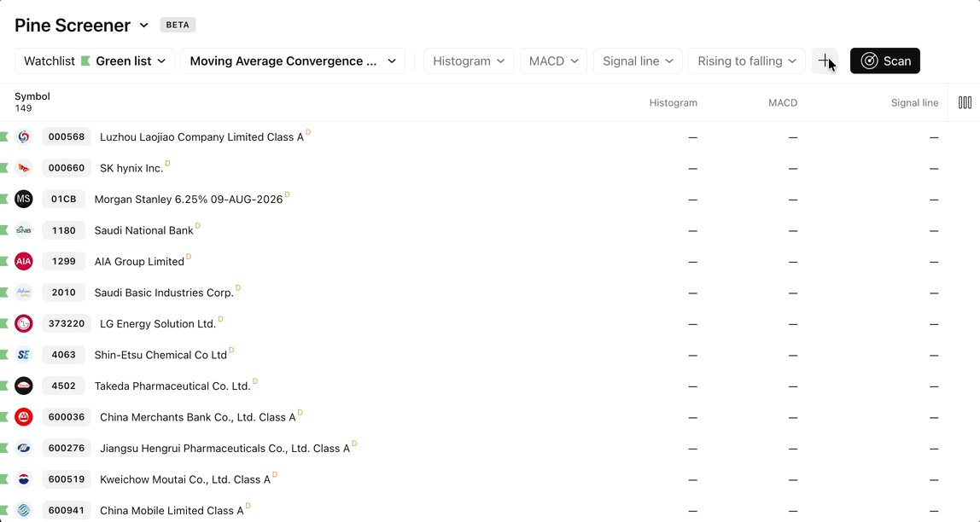Sort by MACD column header
Screen dimensions: 980x522
tap(783, 102)
